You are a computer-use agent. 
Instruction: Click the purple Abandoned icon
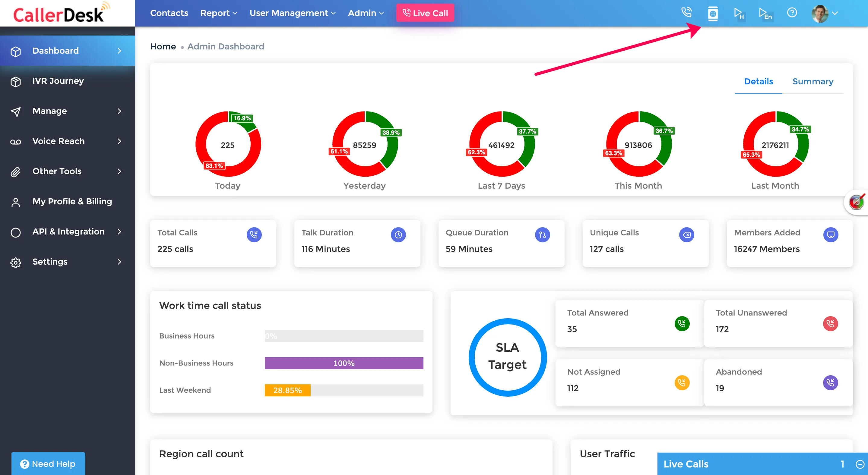tap(831, 382)
